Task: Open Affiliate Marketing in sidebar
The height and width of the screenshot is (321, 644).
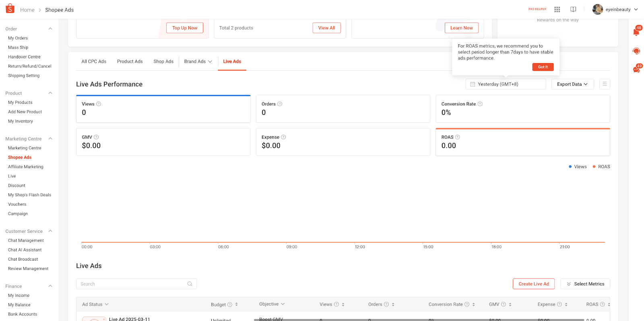Action: coord(26,167)
